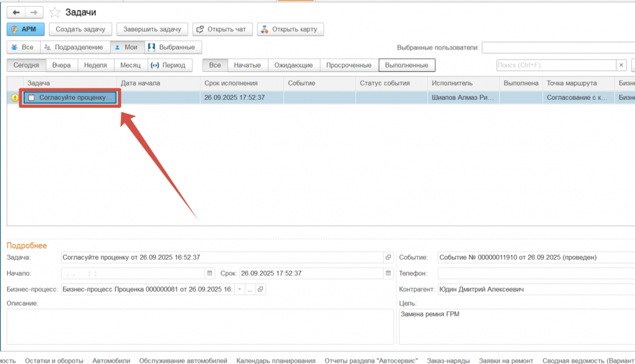Open calendar picker for Срок field

click(x=388, y=273)
